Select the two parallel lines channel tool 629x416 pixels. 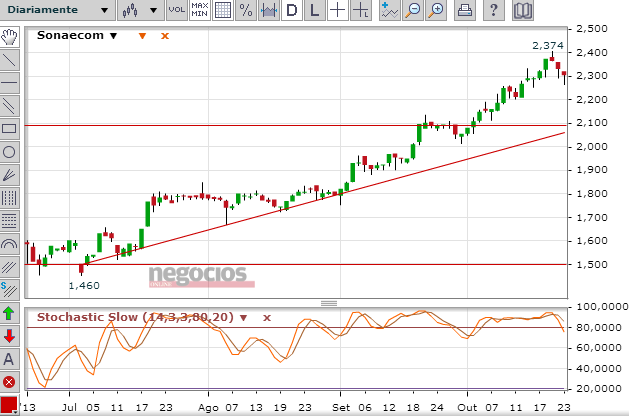click(x=9, y=106)
